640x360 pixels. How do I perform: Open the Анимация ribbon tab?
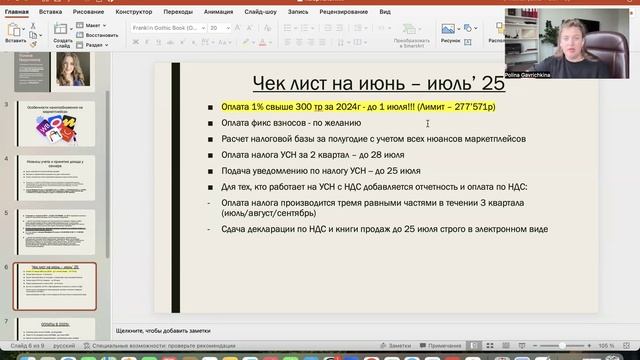point(218,12)
